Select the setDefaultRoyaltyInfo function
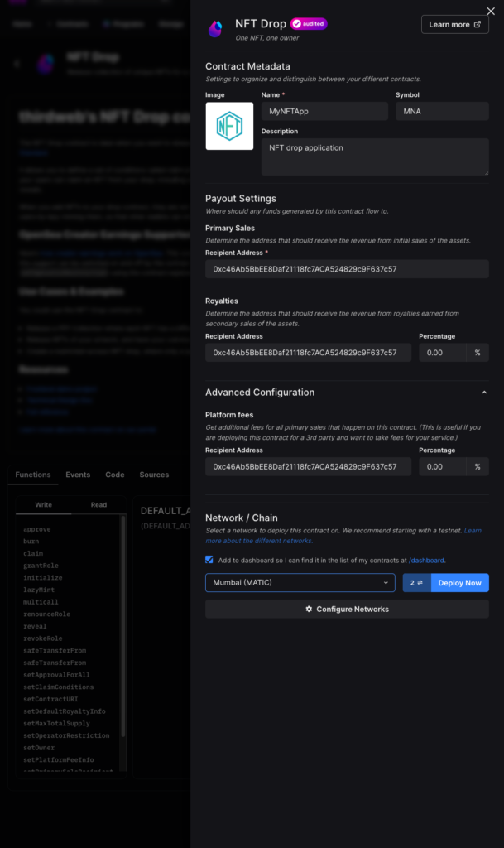The image size is (504, 848). [65, 711]
